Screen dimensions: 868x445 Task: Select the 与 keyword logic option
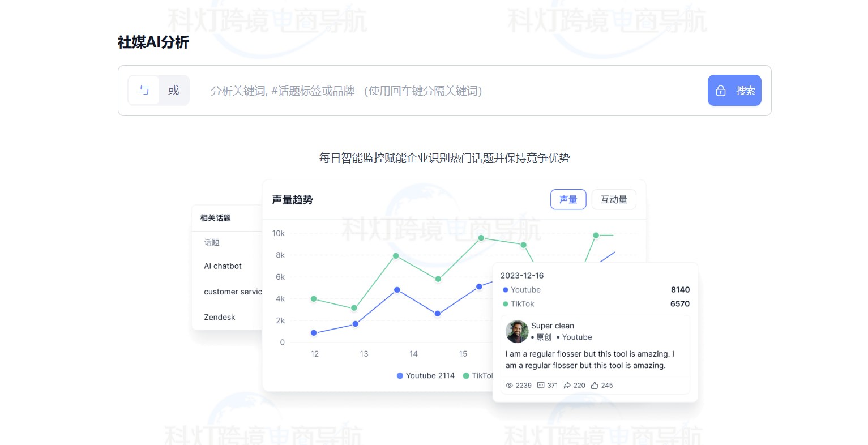(x=144, y=91)
